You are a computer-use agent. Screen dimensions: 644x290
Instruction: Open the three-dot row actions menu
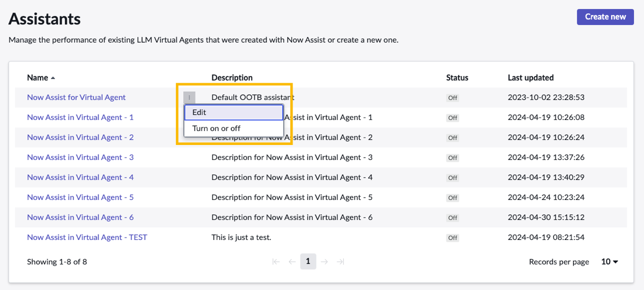click(189, 97)
